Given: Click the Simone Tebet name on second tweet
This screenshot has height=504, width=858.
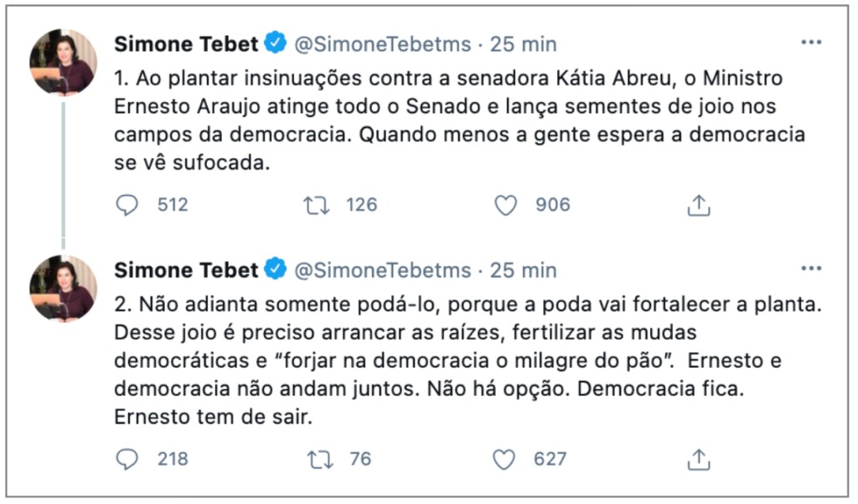Looking at the screenshot, I should tap(185, 270).
